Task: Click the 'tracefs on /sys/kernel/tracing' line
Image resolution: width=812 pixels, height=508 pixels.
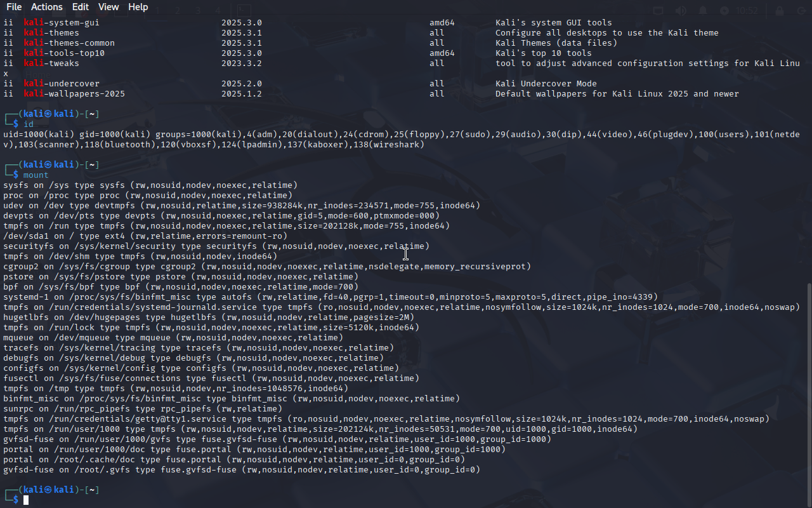Action: 199,348
